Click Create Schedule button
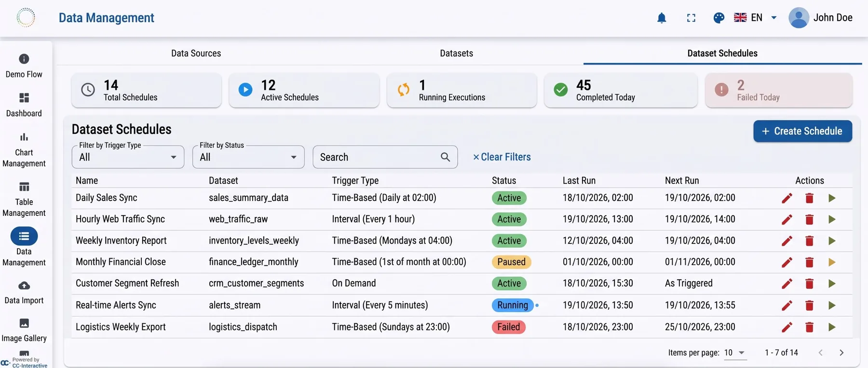 [x=802, y=131]
